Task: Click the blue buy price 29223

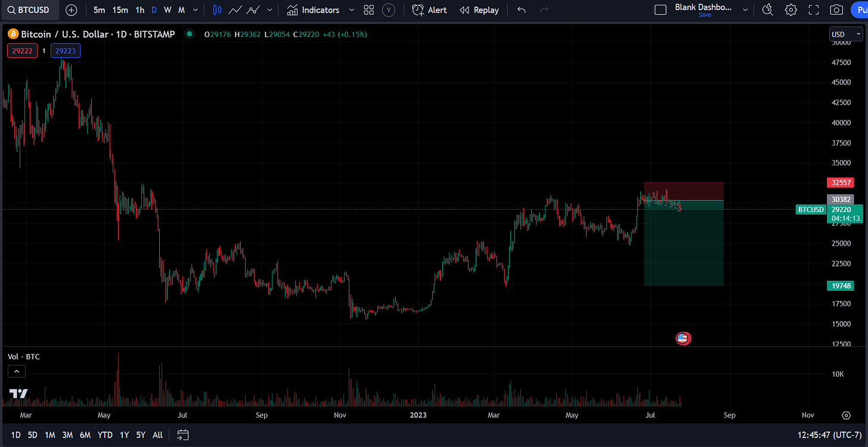Action: [x=66, y=51]
